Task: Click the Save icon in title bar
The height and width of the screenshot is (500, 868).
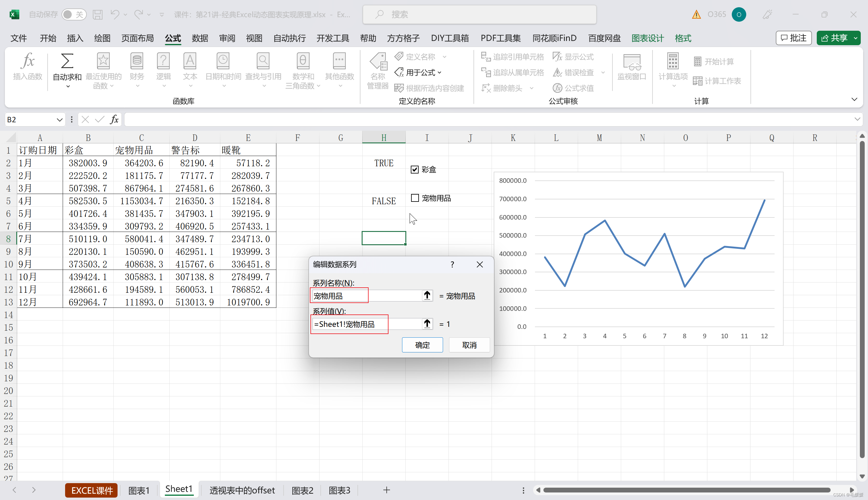Action: pos(98,14)
